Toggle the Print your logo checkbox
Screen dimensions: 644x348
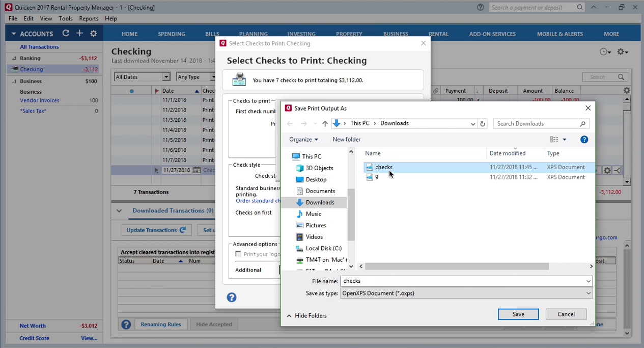point(238,254)
